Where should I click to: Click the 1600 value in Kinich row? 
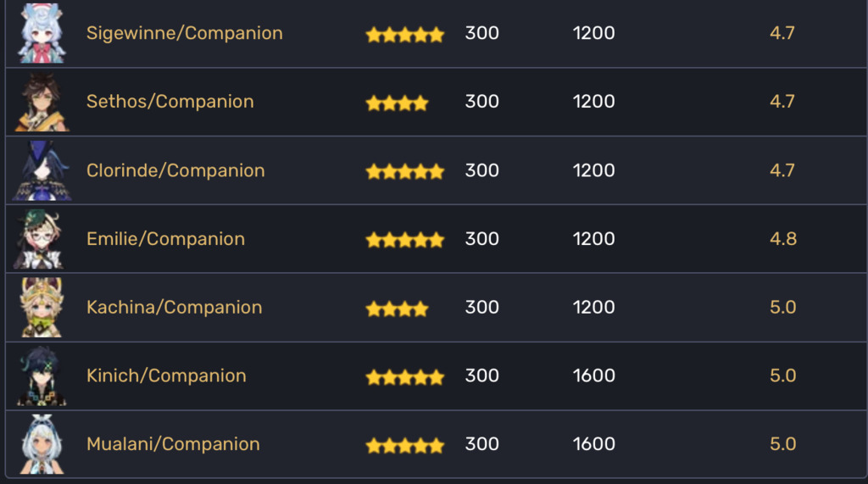[x=593, y=376]
